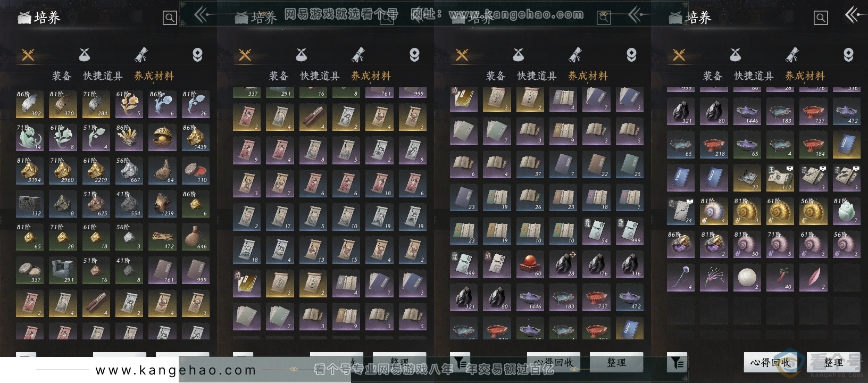Open the filter icon in the third panel

[x=460, y=362]
